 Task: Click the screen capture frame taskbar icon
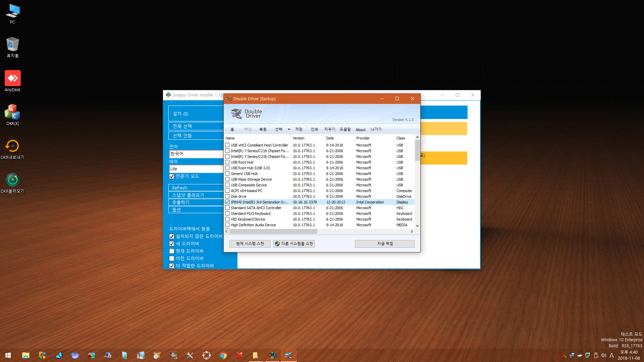207,355
